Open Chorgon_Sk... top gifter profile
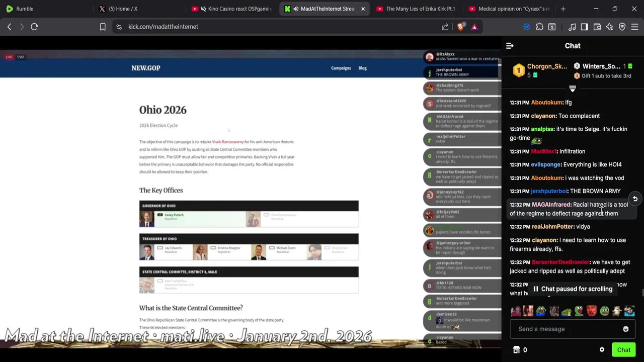This screenshot has height=362, width=644. 547,66
